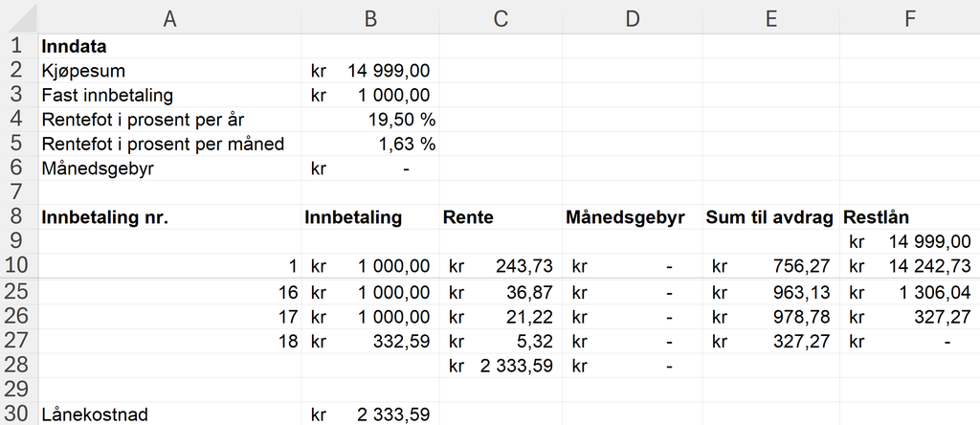
Task: Click 'Rentefot i prosent per år' cell
Action: pyautogui.click(x=169, y=120)
